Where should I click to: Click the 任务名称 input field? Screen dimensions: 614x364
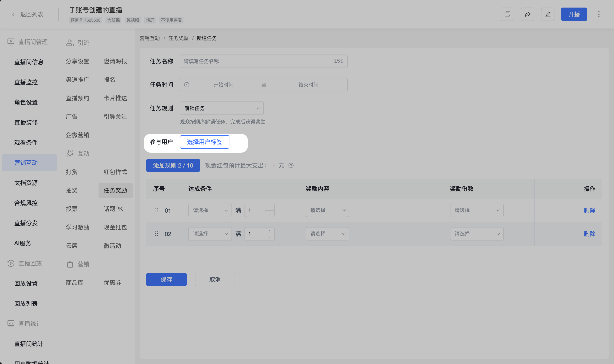264,61
